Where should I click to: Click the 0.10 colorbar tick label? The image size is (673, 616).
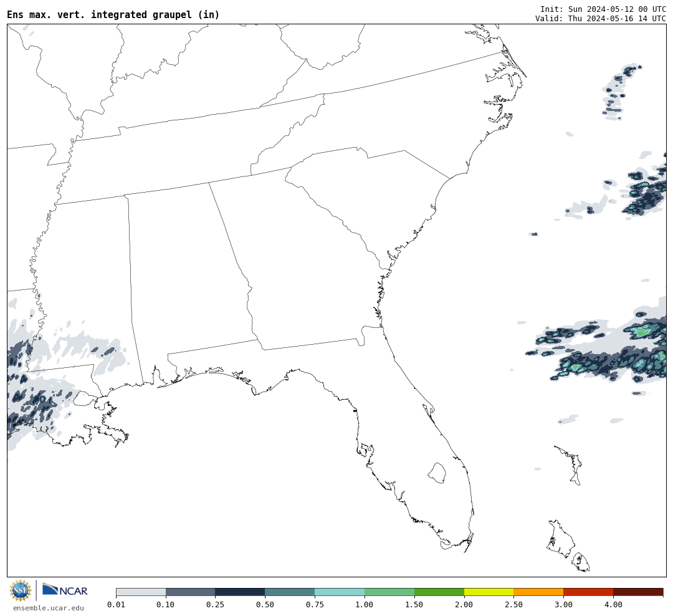[166, 604]
